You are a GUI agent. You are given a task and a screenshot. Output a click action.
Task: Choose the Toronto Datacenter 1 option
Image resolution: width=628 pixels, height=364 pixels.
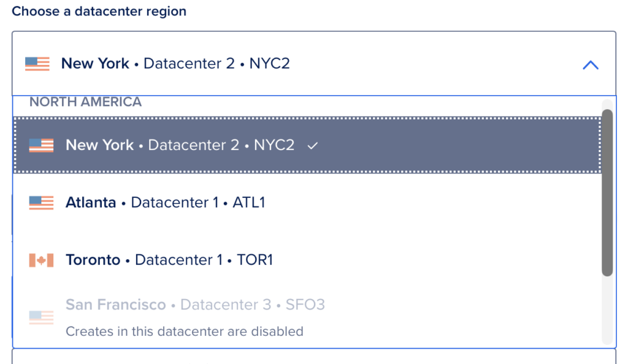[x=169, y=260]
